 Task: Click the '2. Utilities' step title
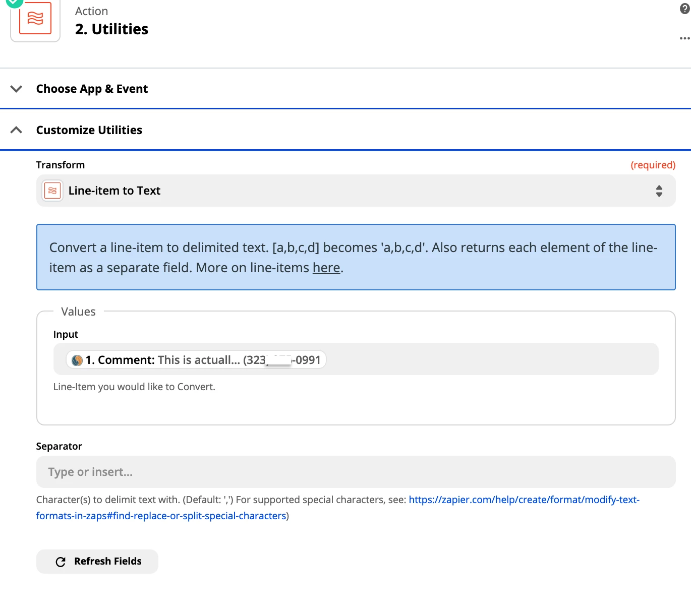[x=111, y=29]
